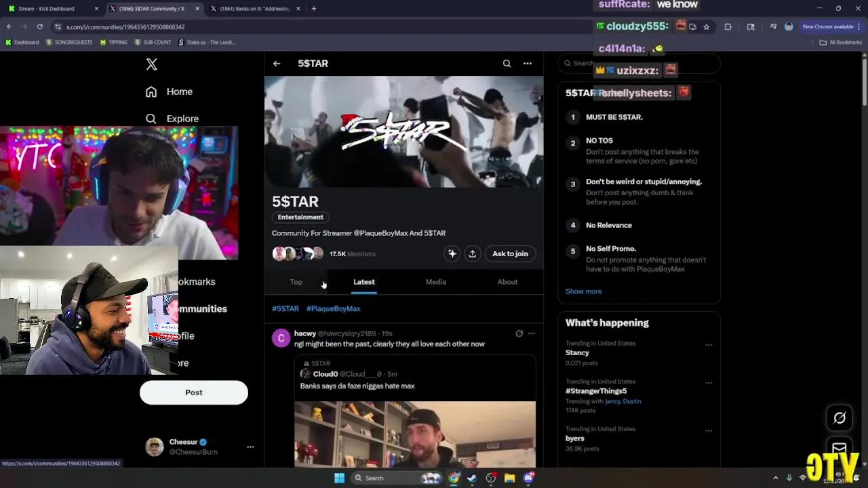Click the X logo in sidebar

coord(151,64)
